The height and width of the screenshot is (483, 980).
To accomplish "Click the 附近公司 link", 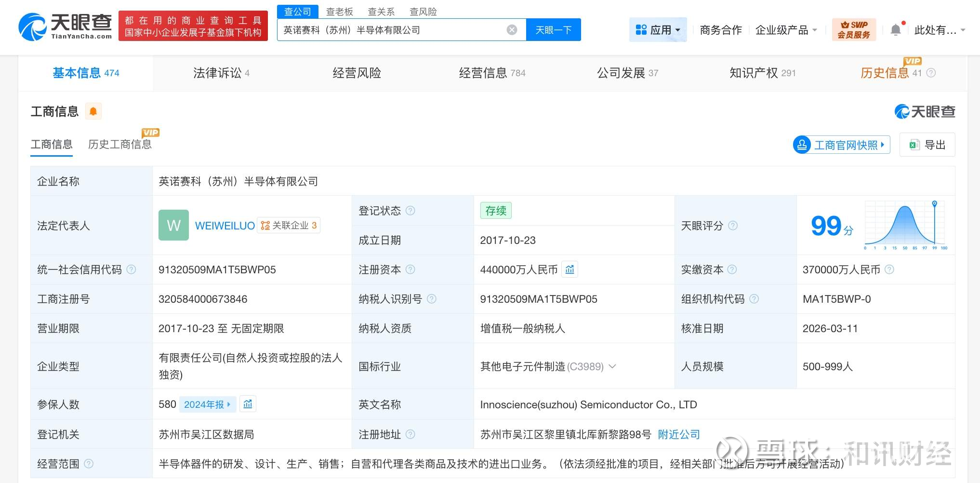I will [x=678, y=434].
